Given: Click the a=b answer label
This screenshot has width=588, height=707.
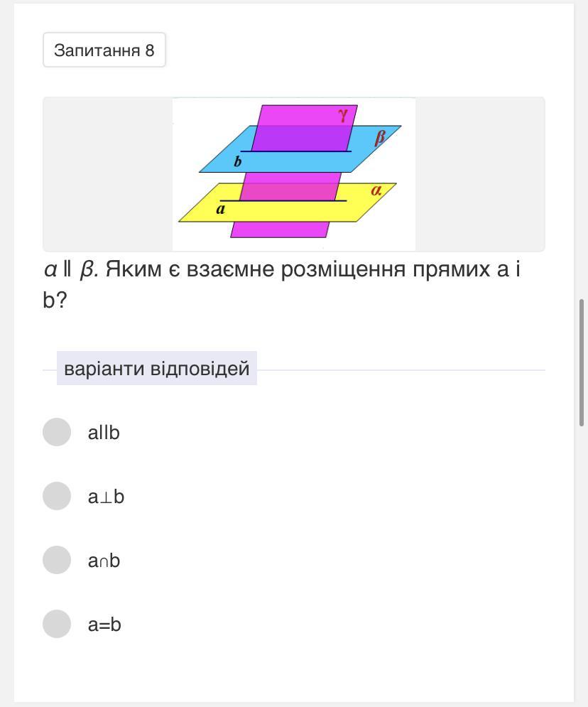Looking at the screenshot, I should point(104,625).
